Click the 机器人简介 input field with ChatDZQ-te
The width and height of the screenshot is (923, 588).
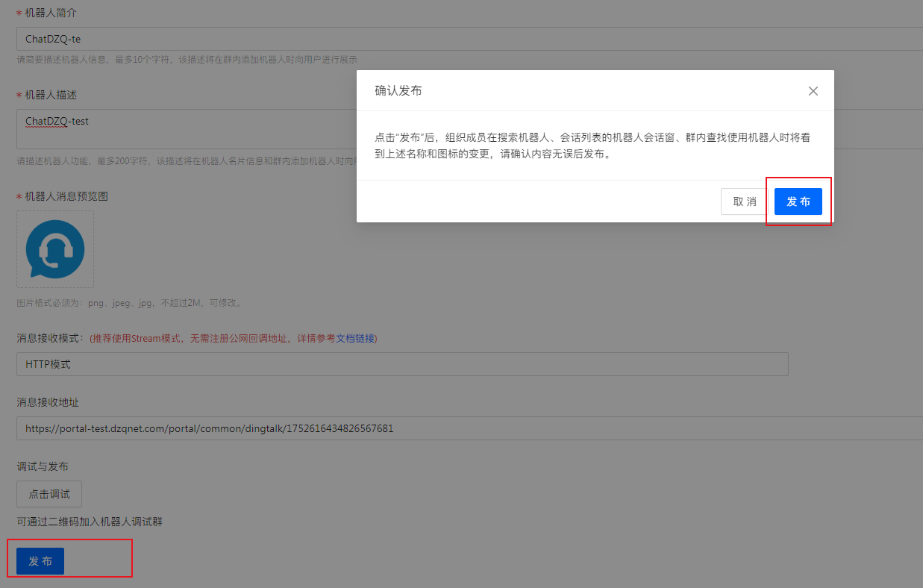[x=469, y=39]
